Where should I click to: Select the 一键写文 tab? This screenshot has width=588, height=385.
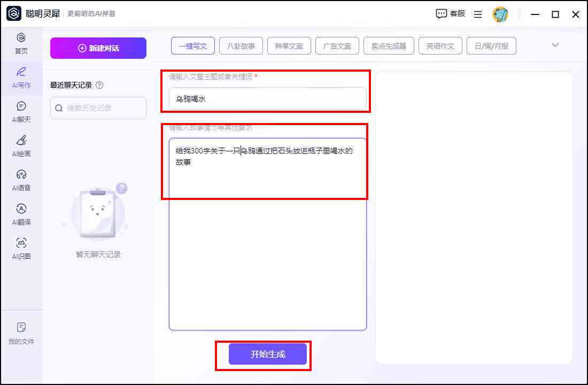[x=193, y=46]
